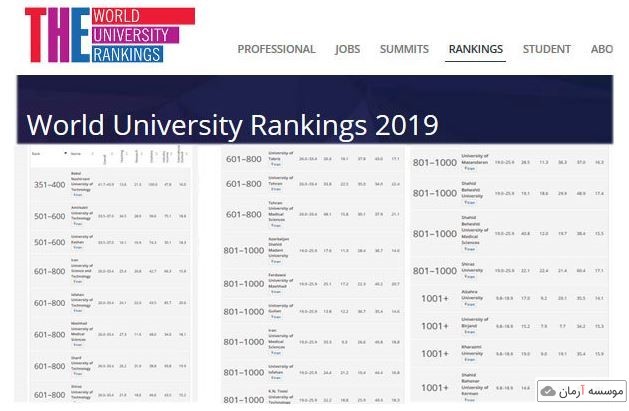Viewport: 629px width, 411px height.
Task: Click Iran country link under Shiraz University
Action: [470, 277]
